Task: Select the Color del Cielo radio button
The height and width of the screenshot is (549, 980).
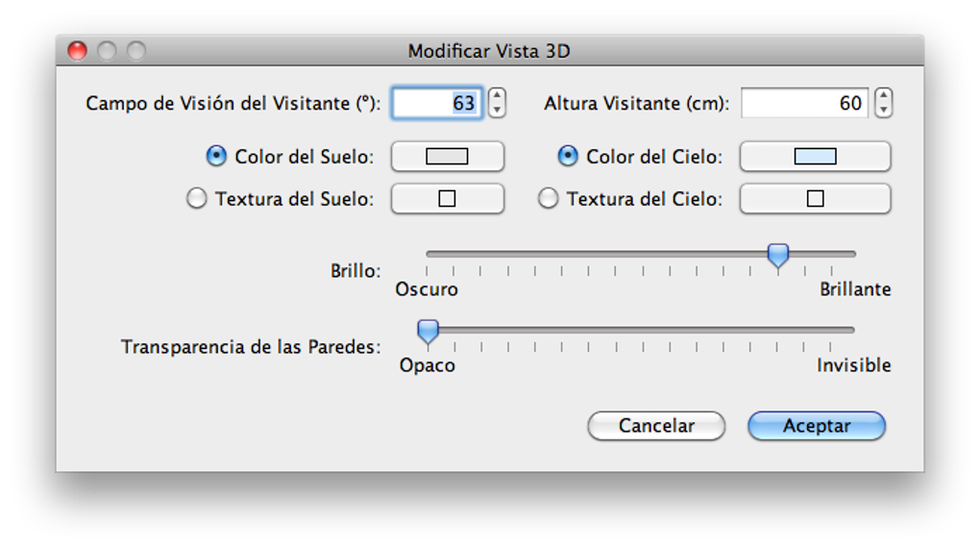Action: click(569, 156)
